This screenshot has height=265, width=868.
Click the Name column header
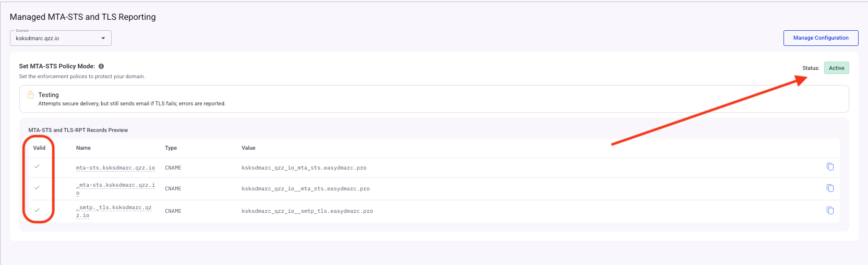pos(83,148)
